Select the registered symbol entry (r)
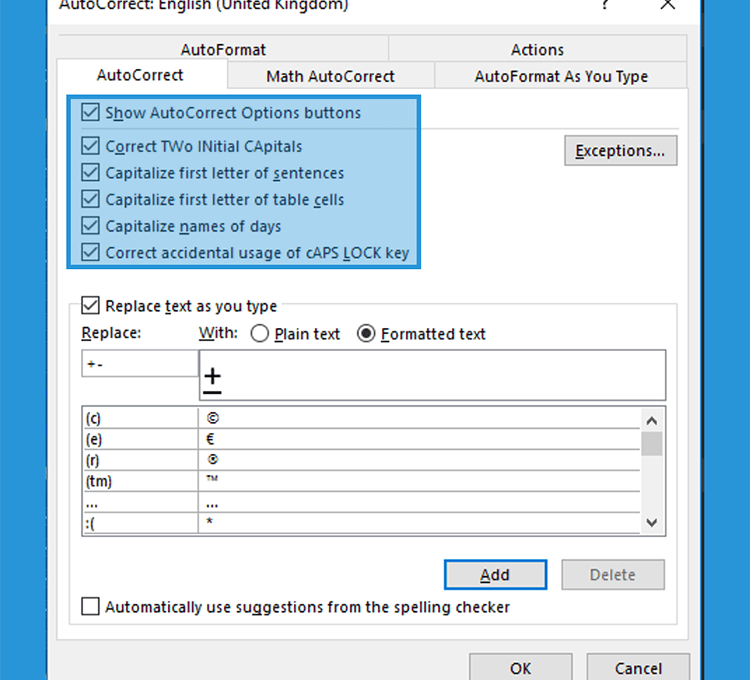 point(362,460)
